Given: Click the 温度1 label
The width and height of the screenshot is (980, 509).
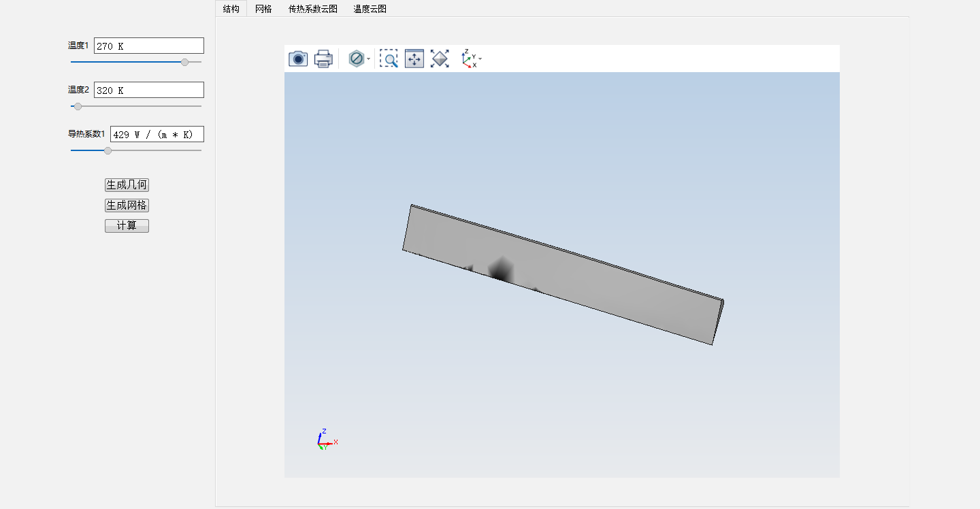Looking at the screenshot, I should click(x=78, y=46).
